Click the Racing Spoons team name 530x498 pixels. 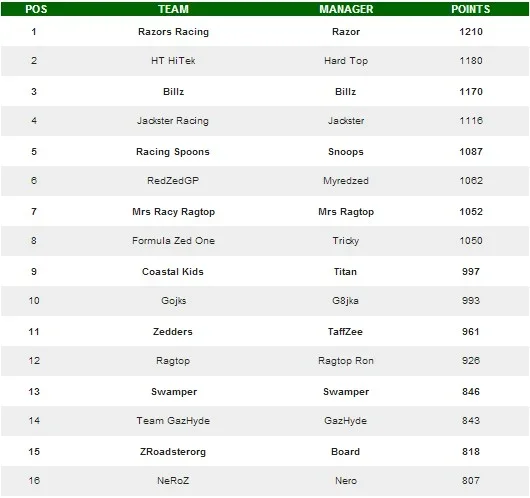[x=173, y=152]
